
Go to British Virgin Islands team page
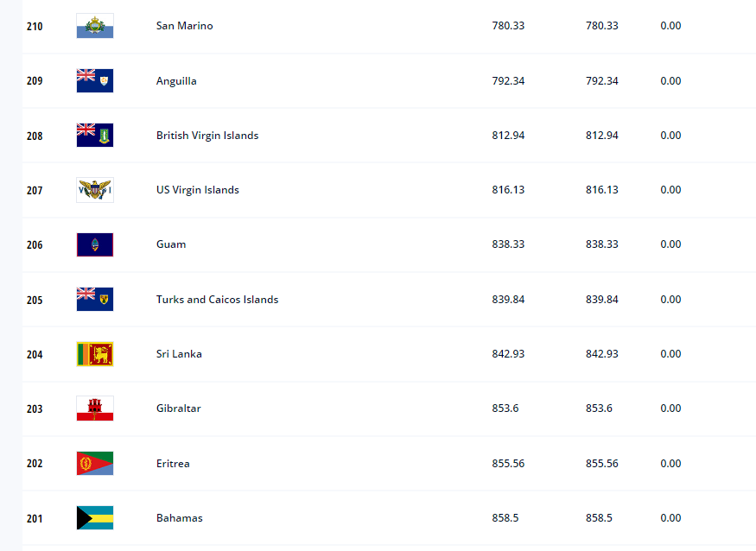[x=207, y=136]
